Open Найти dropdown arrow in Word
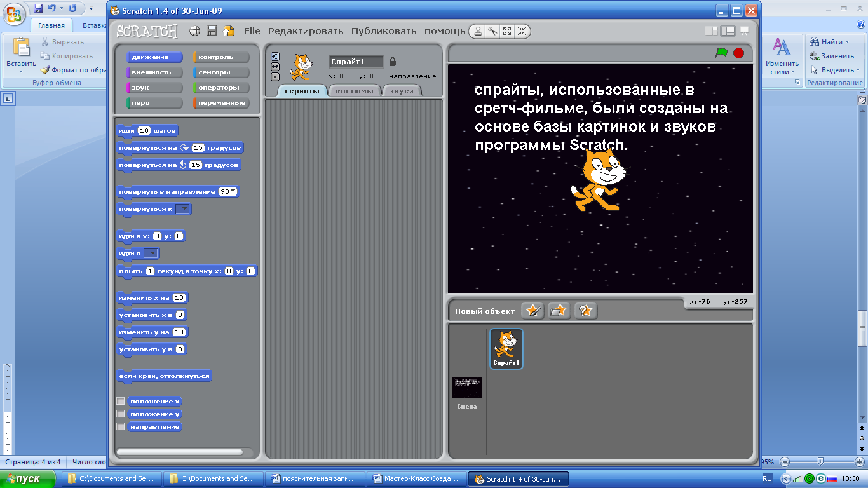The height and width of the screenshot is (488, 868). click(x=847, y=42)
